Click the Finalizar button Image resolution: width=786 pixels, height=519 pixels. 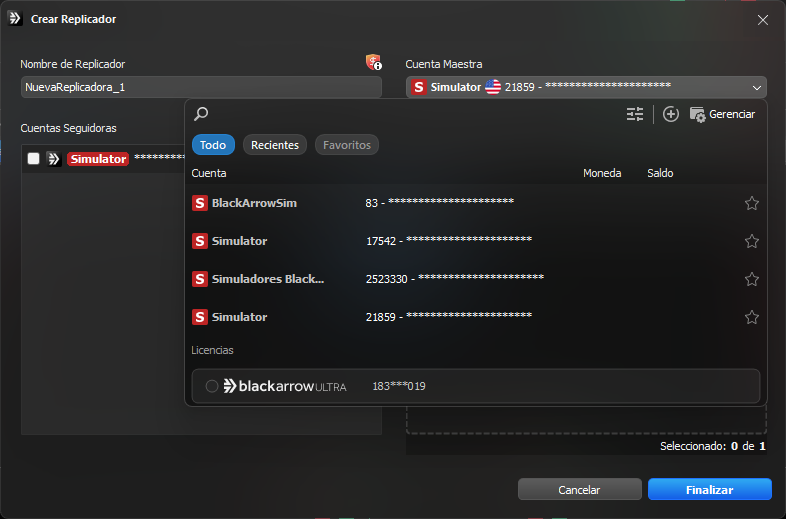coord(709,489)
